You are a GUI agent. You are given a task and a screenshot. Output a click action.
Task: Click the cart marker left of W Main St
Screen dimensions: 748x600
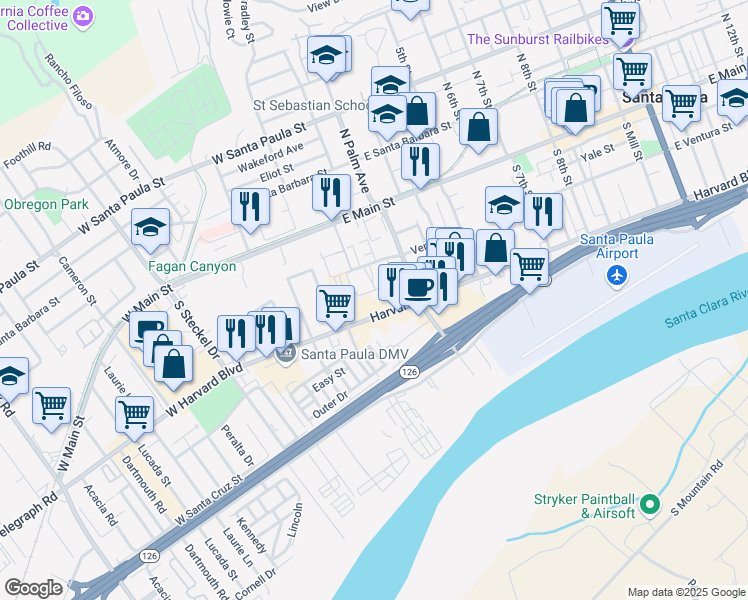(52, 406)
